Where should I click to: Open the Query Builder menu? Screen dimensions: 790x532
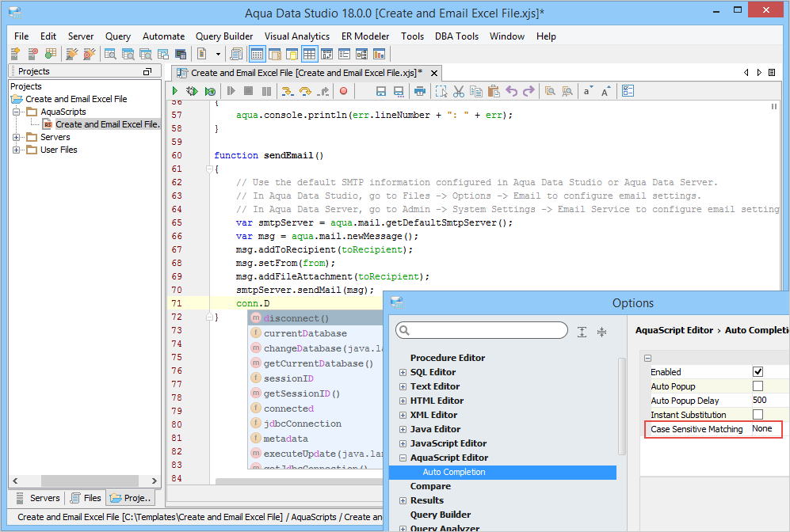224,36
